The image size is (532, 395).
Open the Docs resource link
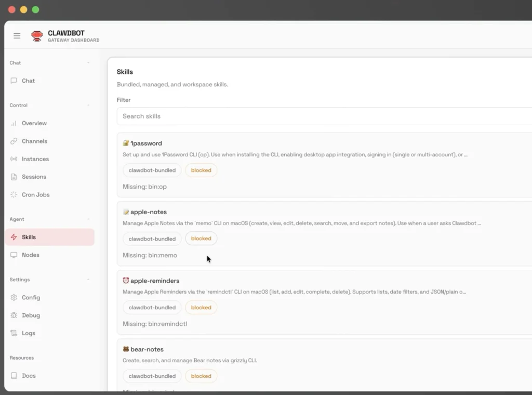(x=29, y=376)
